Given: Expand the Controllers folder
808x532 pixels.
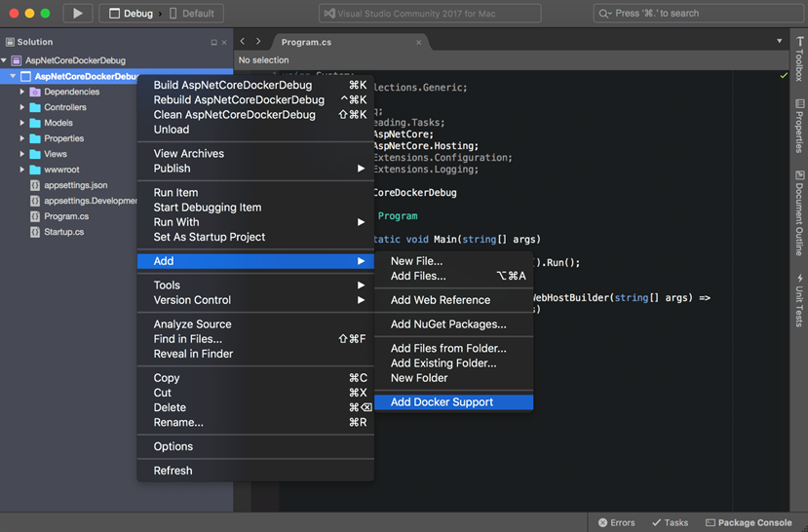Looking at the screenshot, I should click(x=22, y=107).
